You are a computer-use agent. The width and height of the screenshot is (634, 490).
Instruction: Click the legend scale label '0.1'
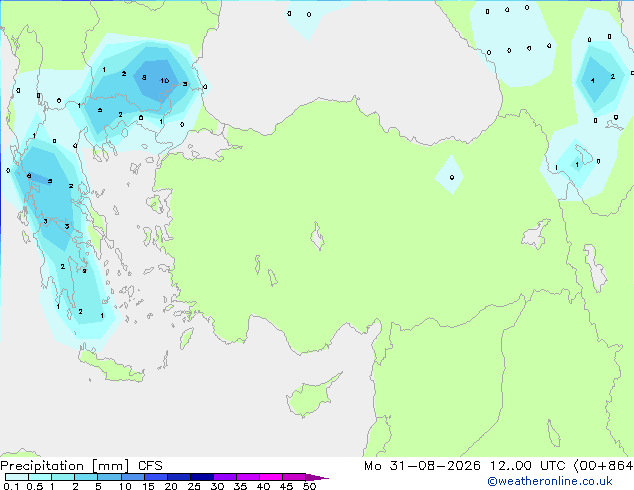(x=11, y=486)
